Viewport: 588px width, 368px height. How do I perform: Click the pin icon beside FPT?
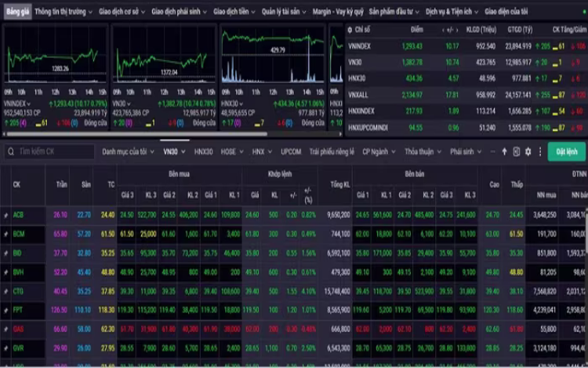(x=6, y=310)
